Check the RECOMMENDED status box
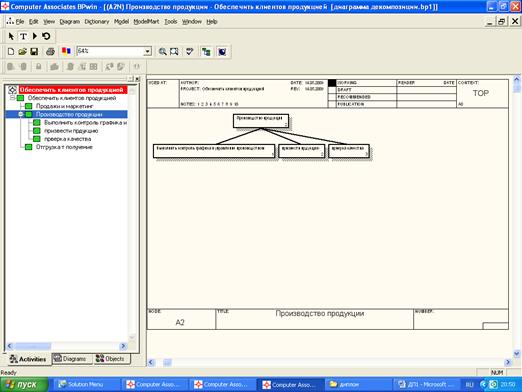The width and height of the screenshot is (522, 392). point(332,97)
